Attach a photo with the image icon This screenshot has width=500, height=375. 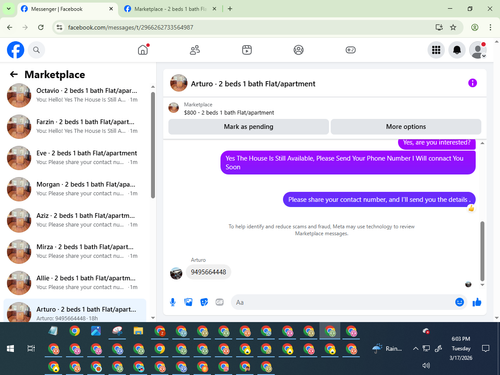pos(188,302)
